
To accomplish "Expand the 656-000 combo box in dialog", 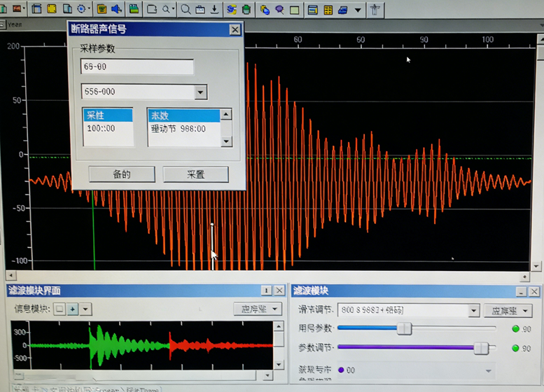I will click(x=200, y=92).
